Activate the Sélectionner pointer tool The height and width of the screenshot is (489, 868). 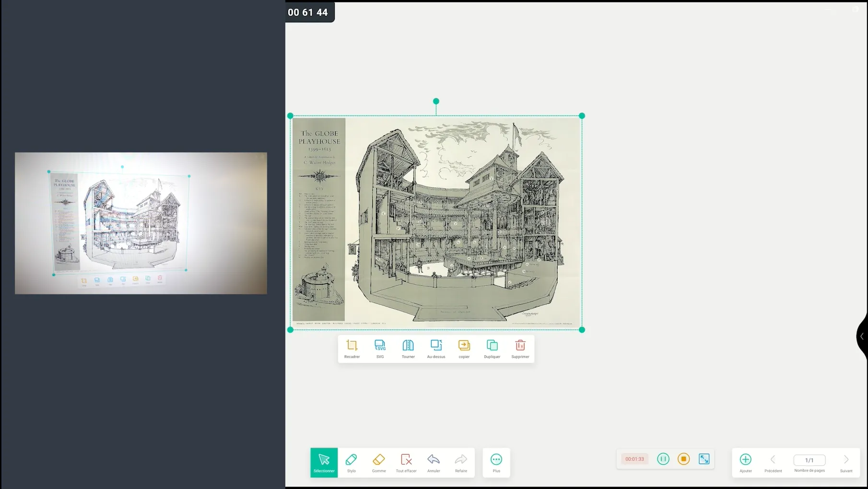[324, 462]
